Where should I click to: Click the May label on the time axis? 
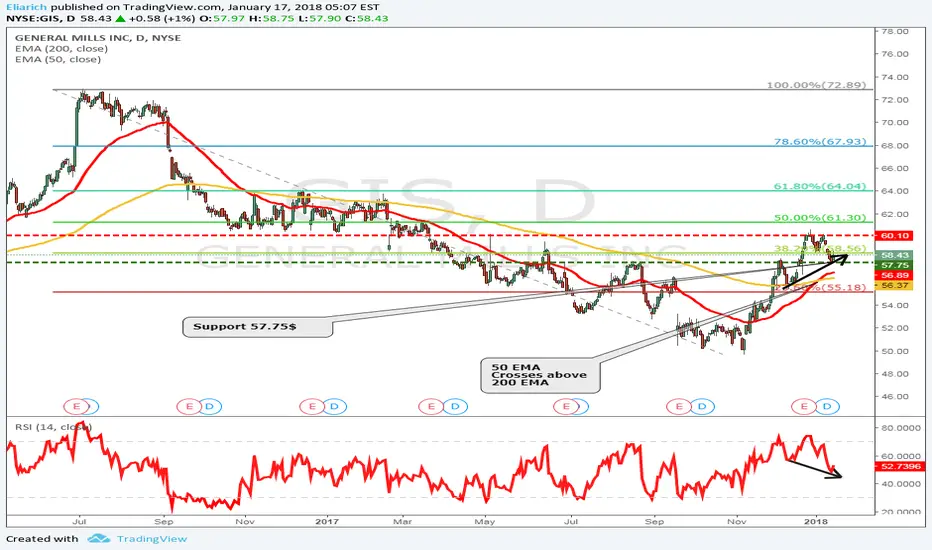click(x=484, y=522)
